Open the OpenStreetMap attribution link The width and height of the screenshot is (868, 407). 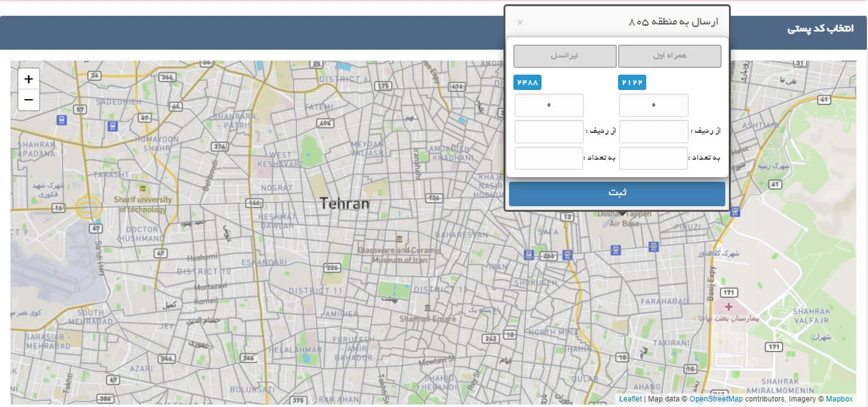click(x=715, y=399)
